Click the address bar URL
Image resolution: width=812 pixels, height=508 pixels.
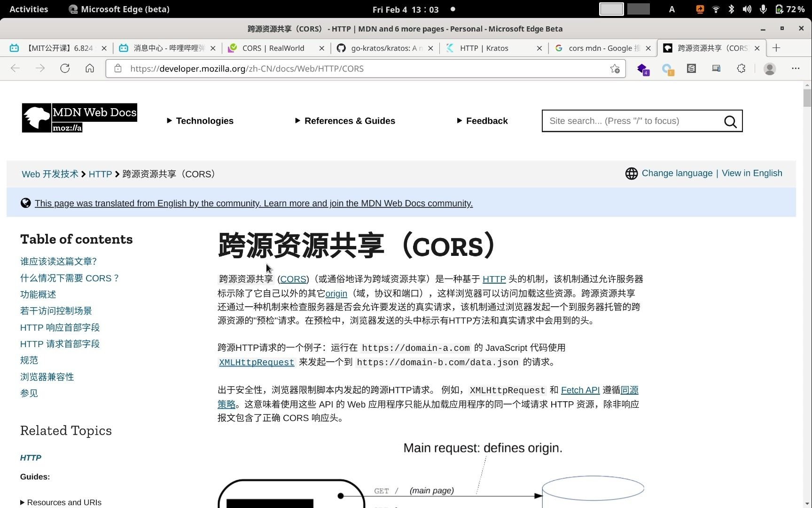(247, 69)
